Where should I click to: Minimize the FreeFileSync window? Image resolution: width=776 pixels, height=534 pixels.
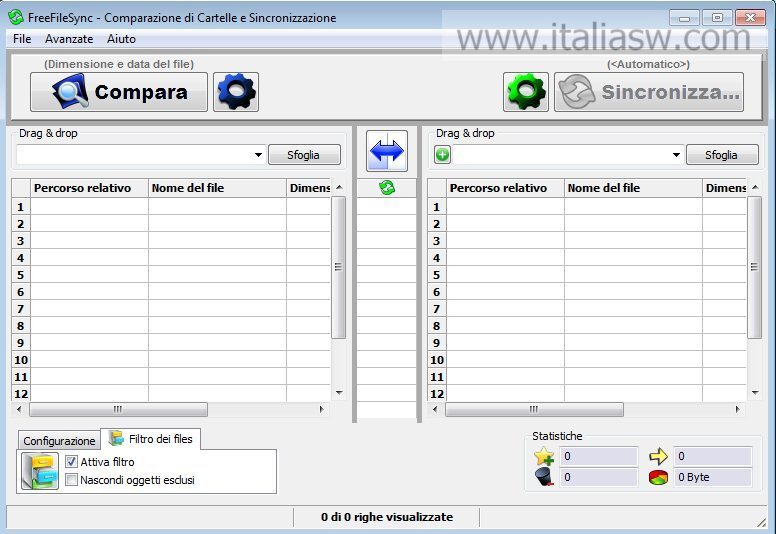pyautogui.click(x=684, y=18)
